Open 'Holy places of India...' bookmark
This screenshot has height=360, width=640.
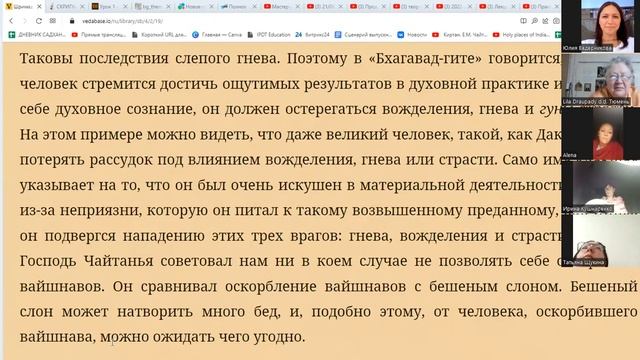tap(522, 35)
